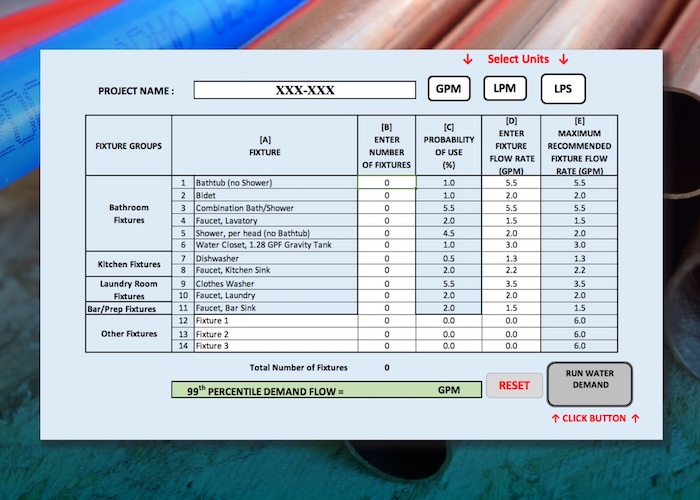Click fixture flow rate cell for Dishwasher

pyautogui.click(x=511, y=258)
